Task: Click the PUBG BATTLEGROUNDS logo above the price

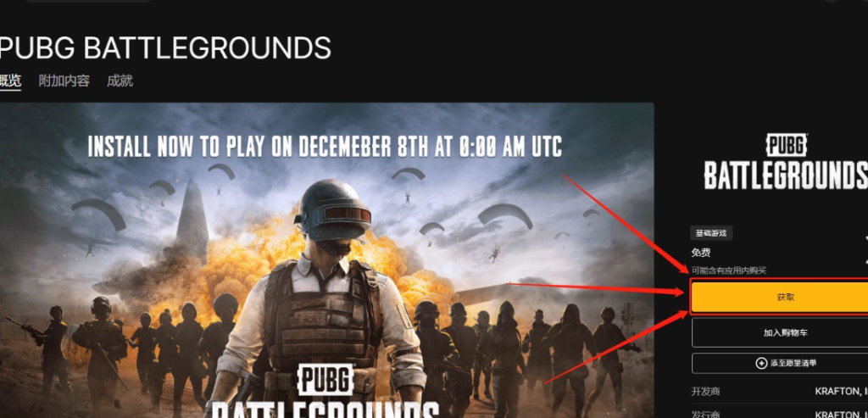Action: pos(786,162)
